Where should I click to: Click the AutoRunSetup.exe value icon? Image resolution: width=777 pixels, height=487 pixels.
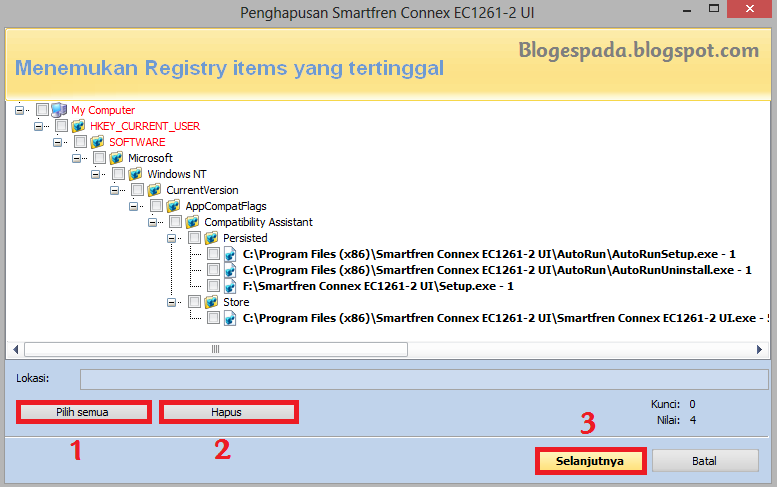click(230, 254)
